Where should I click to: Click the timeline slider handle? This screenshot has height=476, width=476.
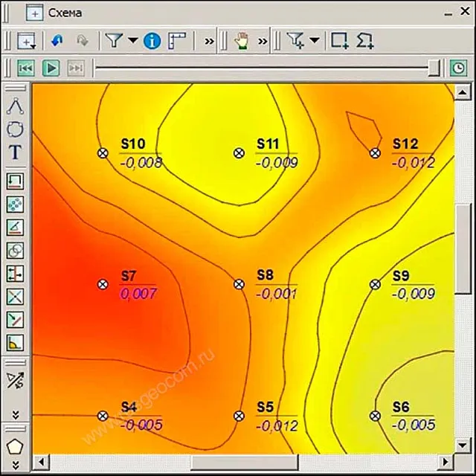point(434,68)
